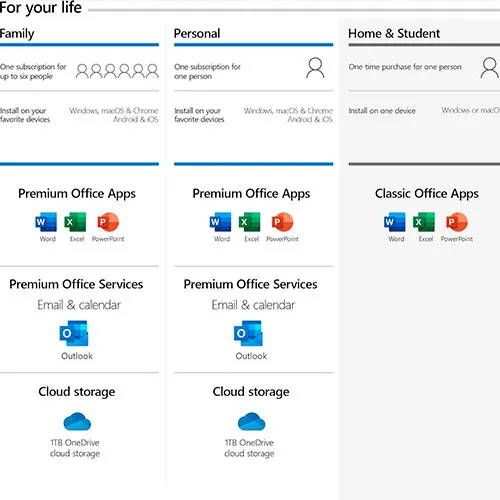Click the Word label in the Family column

[48, 239]
